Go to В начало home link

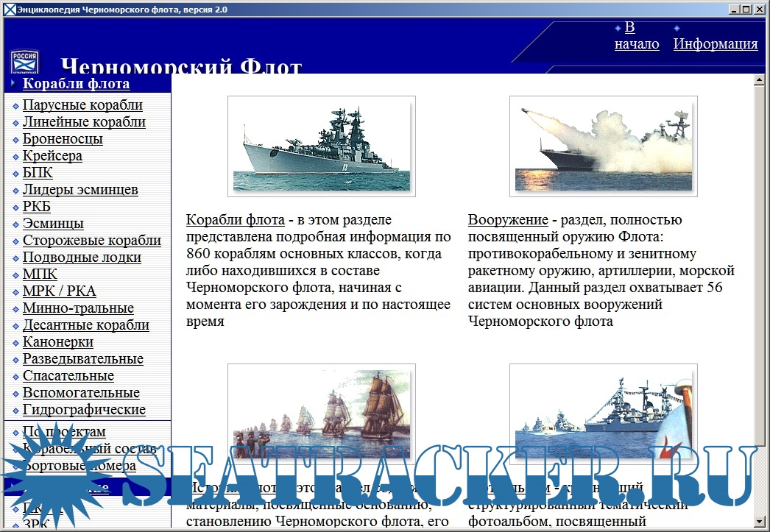[x=636, y=36]
